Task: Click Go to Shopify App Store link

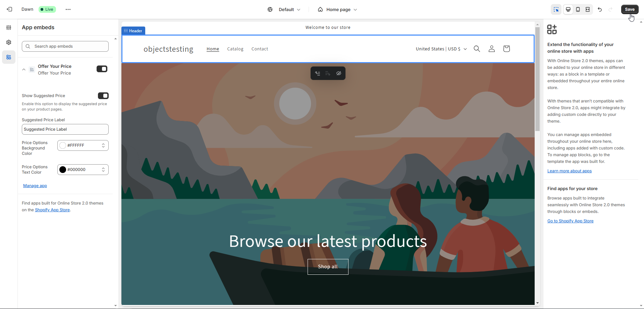Action: [570, 221]
